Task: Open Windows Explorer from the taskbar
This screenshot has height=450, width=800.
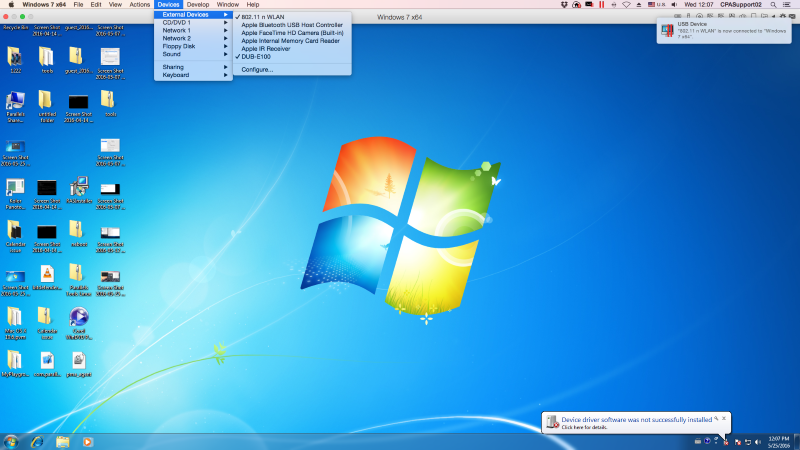Action: (x=62, y=441)
